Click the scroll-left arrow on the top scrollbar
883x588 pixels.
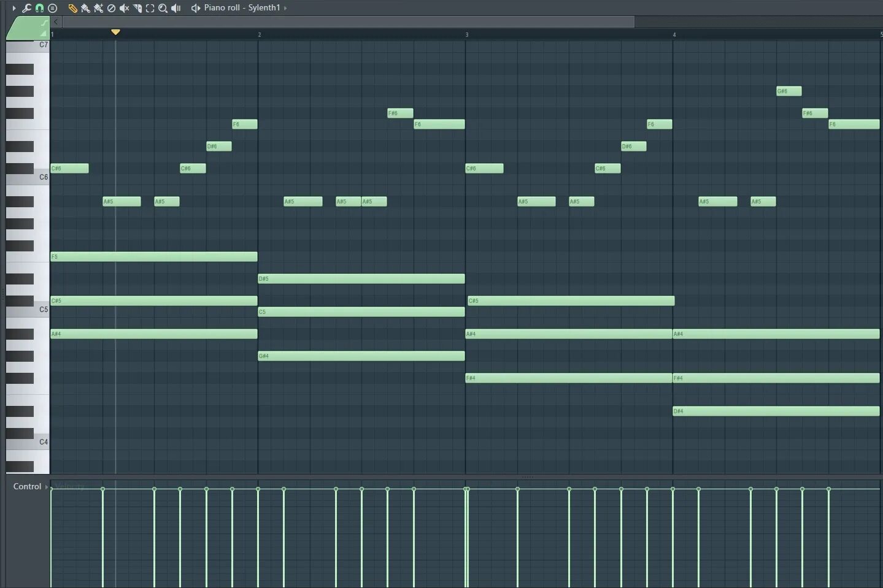56,21
